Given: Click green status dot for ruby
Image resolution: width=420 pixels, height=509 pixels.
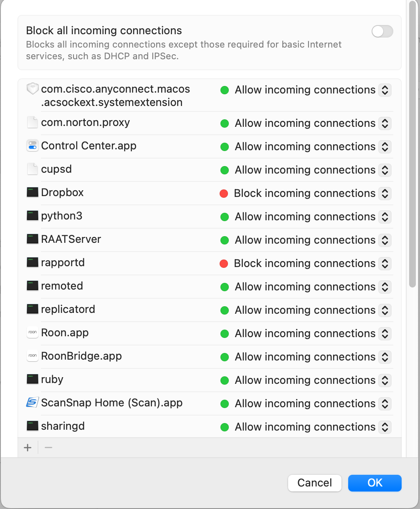Looking at the screenshot, I should [225, 380].
